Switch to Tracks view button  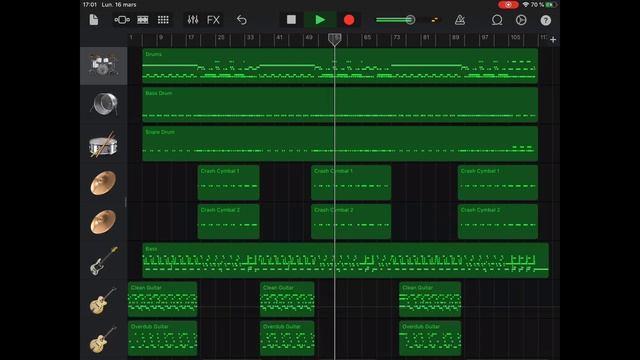(143, 20)
